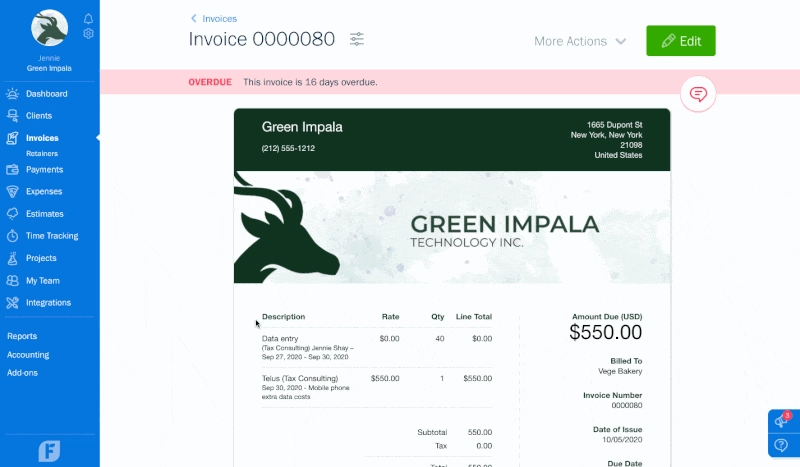The image size is (800, 467).
Task: Click the Integrations icon in sidebar
Action: [x=12, y=303]
